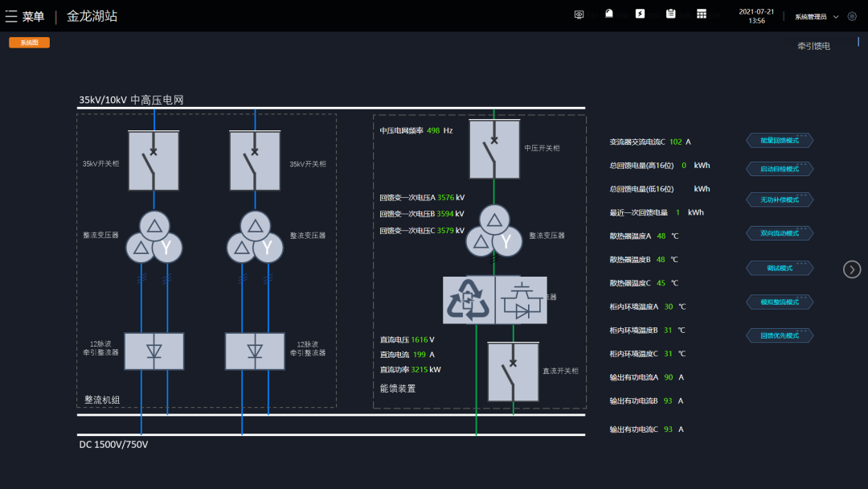Click the lightning bolt power icon
The image size is (868, 489).
pos(640,14)
